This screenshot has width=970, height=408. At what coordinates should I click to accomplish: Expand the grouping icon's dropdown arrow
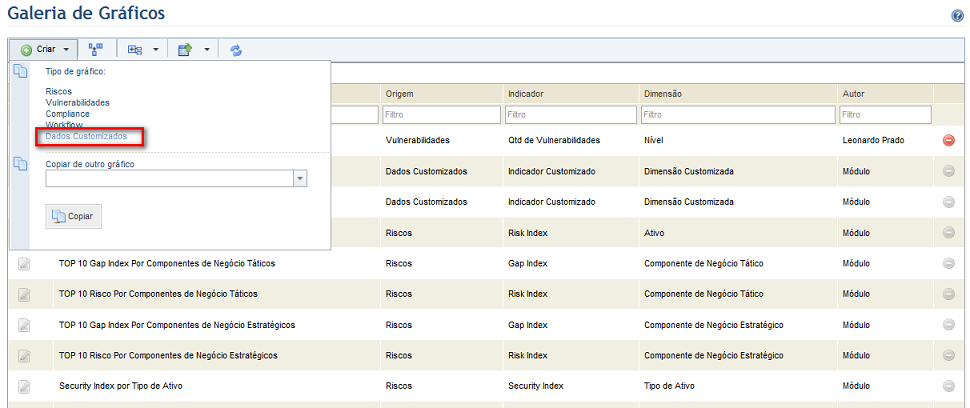pyautogui.click(x=156, y=50)
